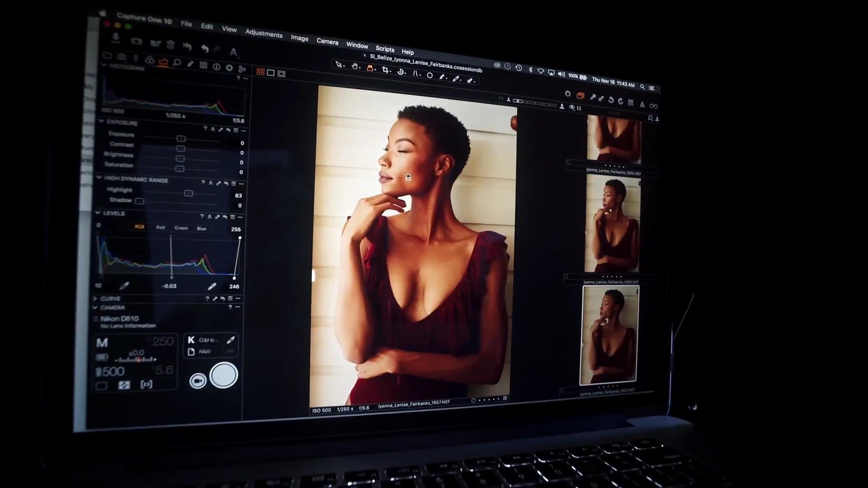Select thumbnail Iyonna_Lenise_Fairbanks_1856.NEF
868x488 pixels.
tap(612, 225)
